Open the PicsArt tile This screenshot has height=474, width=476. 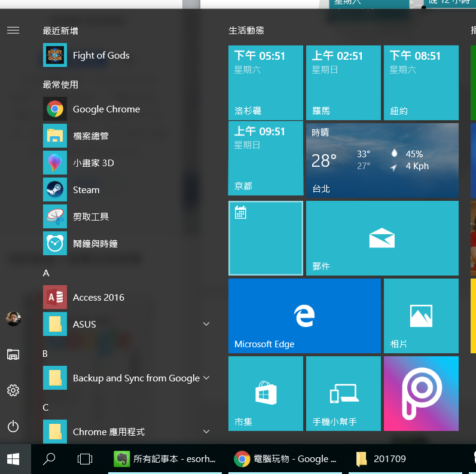(x=421, y=393)
